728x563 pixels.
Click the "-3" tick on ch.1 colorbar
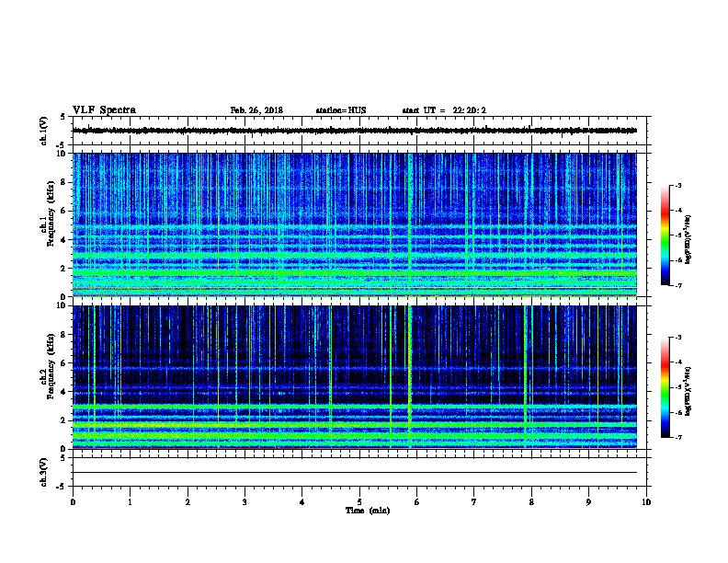pyautogui.click(x=678, y=185)
